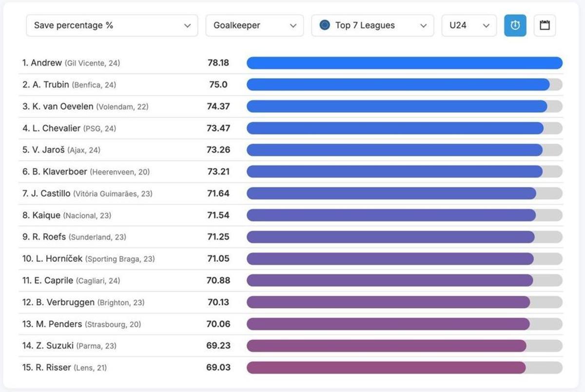Click the 71.05 value for L. Horníček
Screen dimensions: 585x392
pos(218,258)
